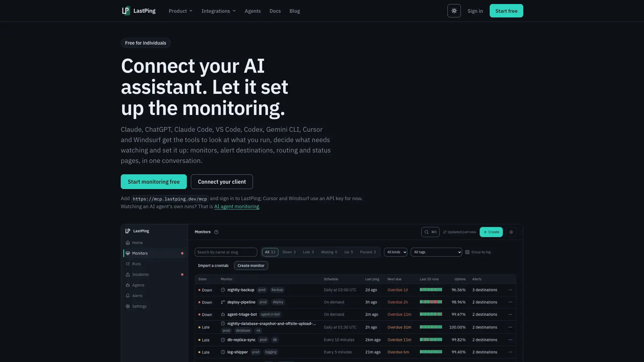
Task: Click the Create monitor button
Action: click(x=251, y=265)
